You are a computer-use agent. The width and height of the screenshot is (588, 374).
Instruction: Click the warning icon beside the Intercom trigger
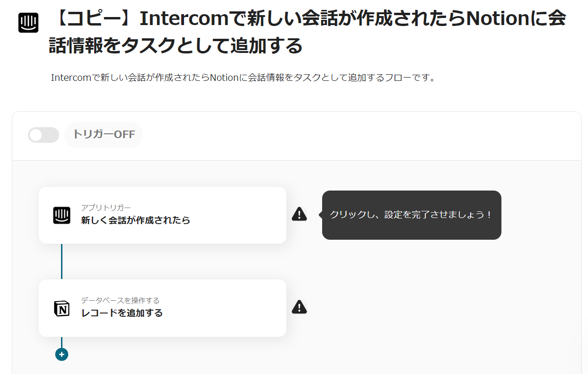[299, 214]
